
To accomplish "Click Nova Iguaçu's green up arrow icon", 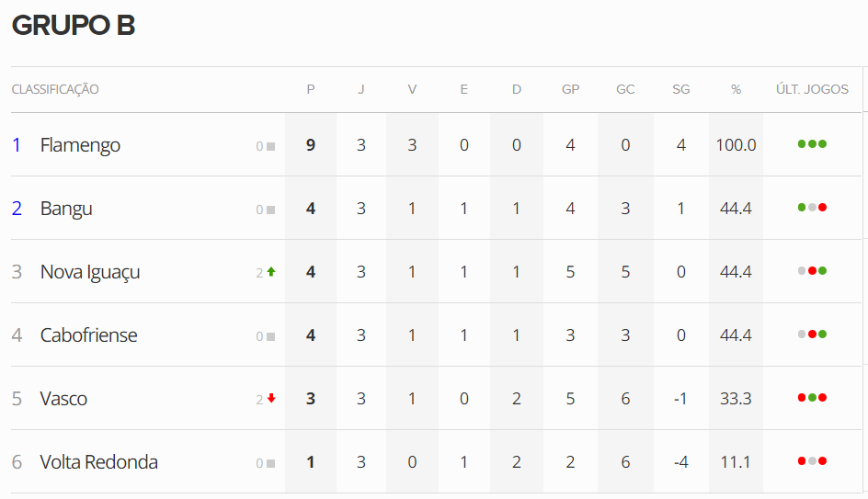I will pos(271,272).
